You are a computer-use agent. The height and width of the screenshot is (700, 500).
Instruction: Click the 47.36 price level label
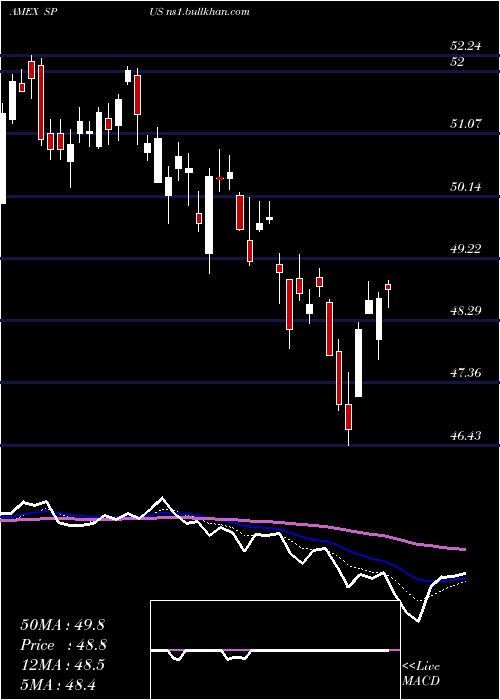pos(466,373)
